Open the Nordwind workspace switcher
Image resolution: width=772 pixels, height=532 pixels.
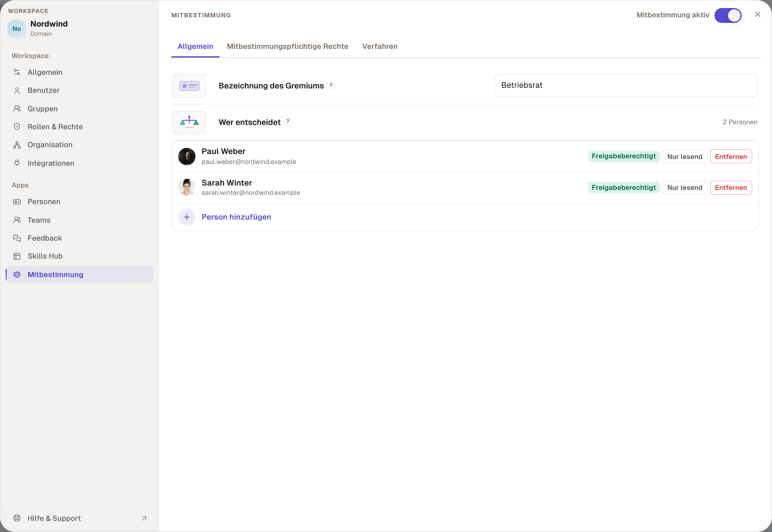point(79,28)
